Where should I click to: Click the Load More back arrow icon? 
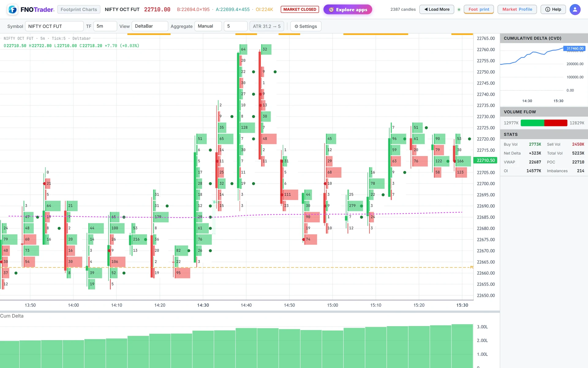coord(426,10)
